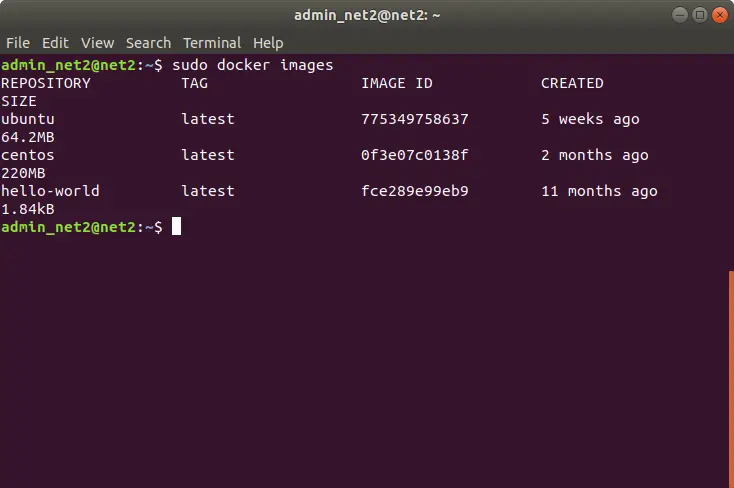Viewport: 734px width, 488px height.
Task: Click the REPOSITORY column header
Action: point(46,83)
